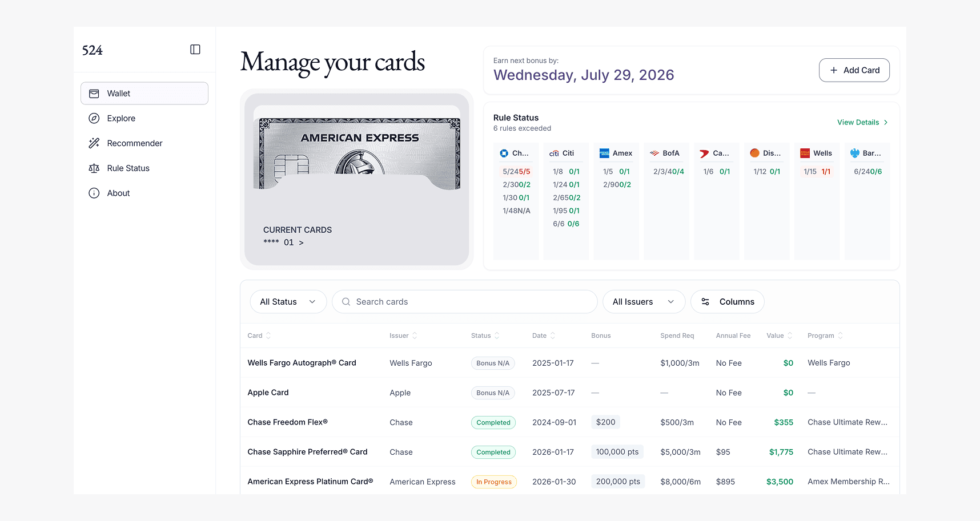
Task: Open the Columns selector
Action: point(727,302)
